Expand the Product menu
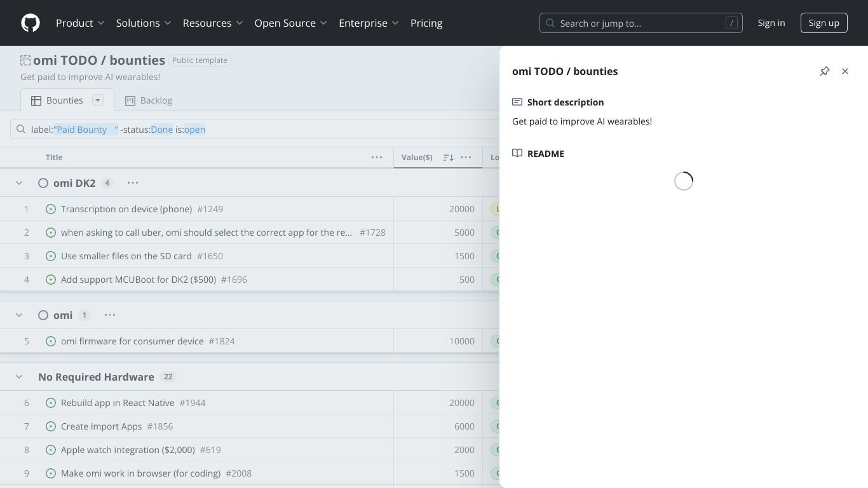The width and height of the screenshot is (868, 488). (80, 23)
